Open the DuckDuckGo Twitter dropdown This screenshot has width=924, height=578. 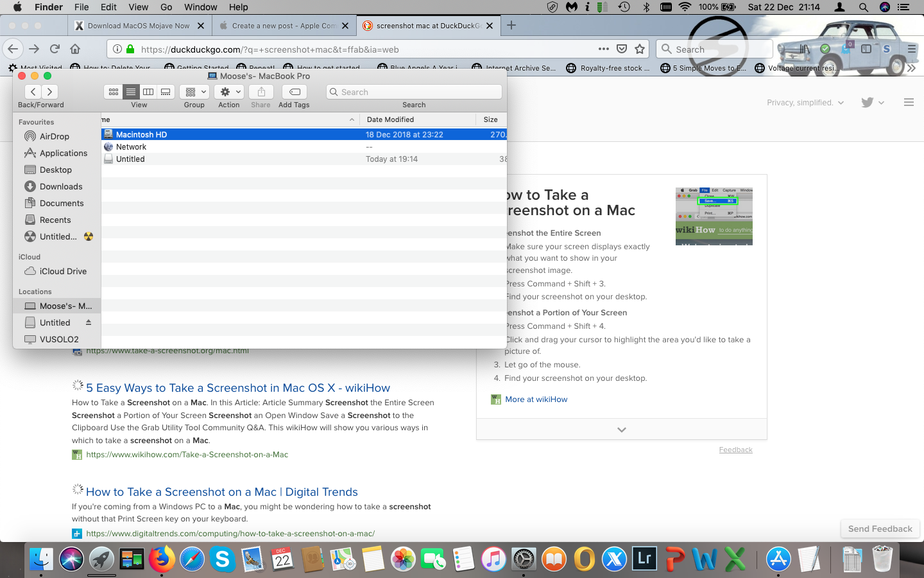873,102
